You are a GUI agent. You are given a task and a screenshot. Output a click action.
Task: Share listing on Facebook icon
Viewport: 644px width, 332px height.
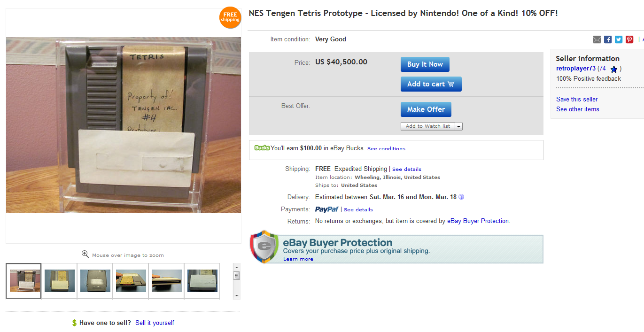tap(608, 39)
